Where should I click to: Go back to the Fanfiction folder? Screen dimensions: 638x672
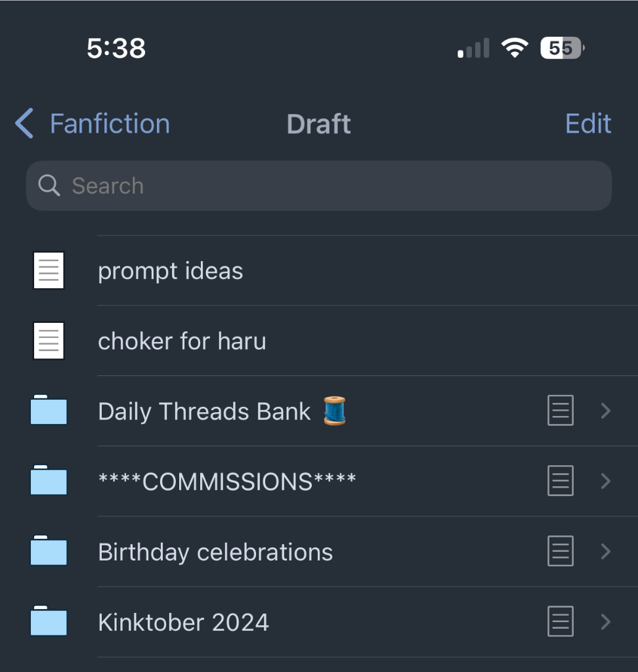[110, 123]
